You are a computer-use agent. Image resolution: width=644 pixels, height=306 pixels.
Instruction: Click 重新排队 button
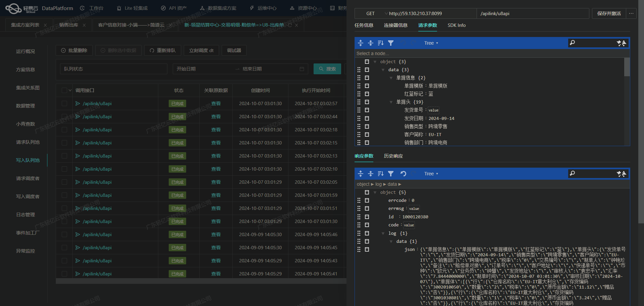tap(163, 50)
